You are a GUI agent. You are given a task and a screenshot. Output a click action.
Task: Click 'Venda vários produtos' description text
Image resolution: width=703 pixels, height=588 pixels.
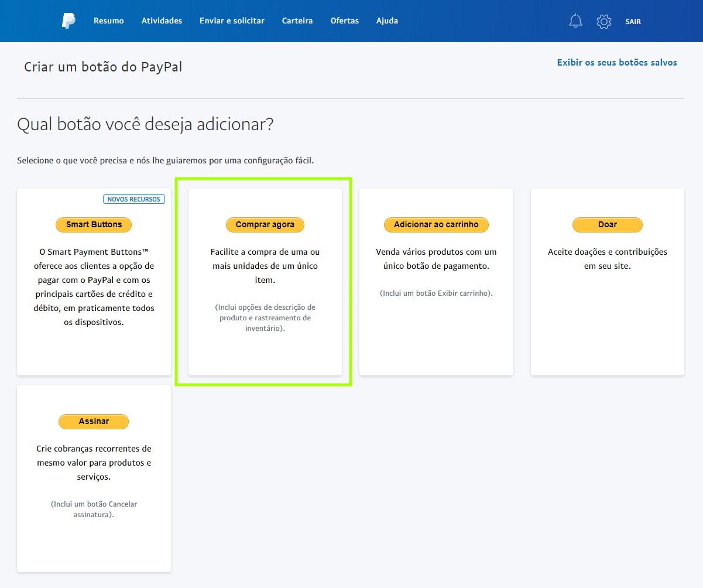[x=436, y=259]
